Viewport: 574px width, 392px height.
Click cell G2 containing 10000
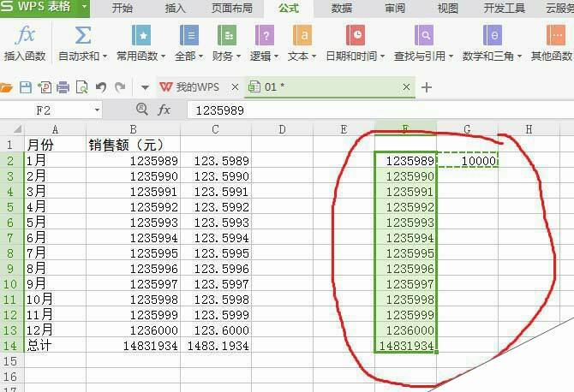[x=468, y=161]
